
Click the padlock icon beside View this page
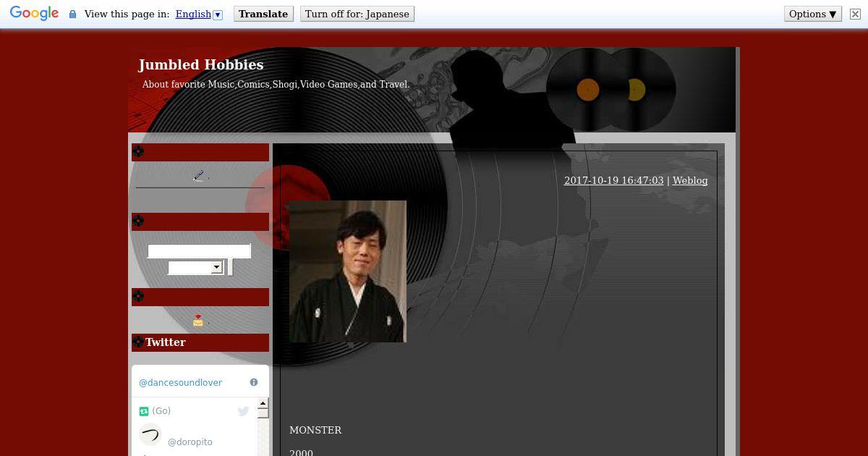tap(72, 14)
